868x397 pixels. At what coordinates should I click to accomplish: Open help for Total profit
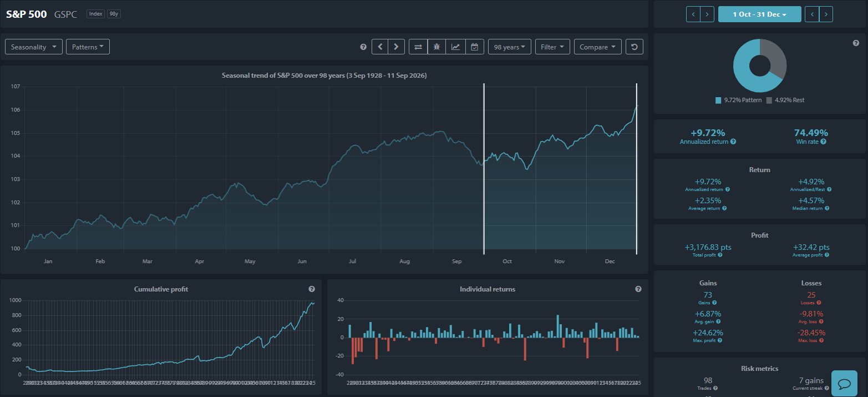720,255
